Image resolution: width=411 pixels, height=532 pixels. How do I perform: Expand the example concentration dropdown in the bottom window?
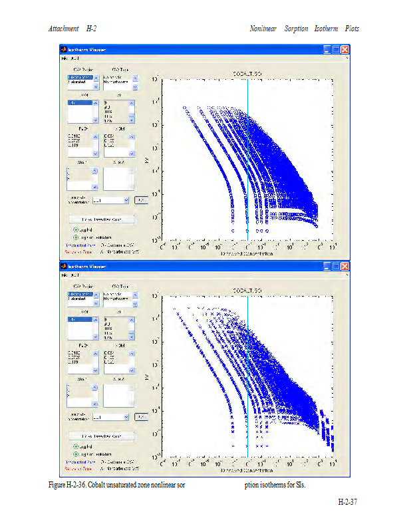click(125, 416)
